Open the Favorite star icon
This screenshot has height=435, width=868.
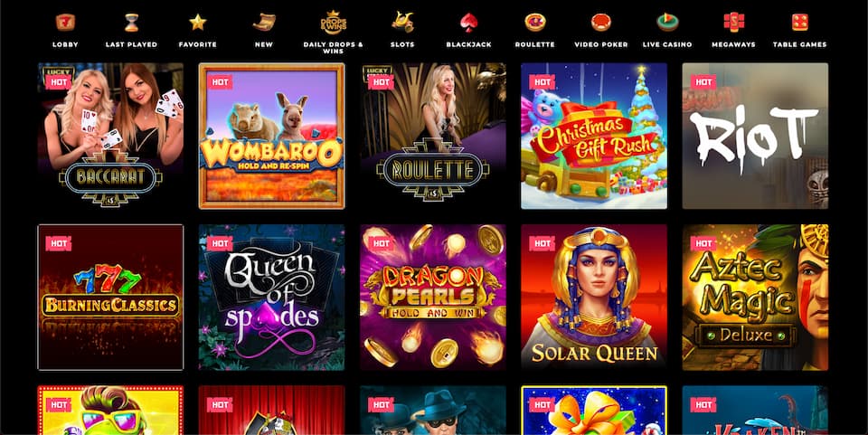point(198,23)
